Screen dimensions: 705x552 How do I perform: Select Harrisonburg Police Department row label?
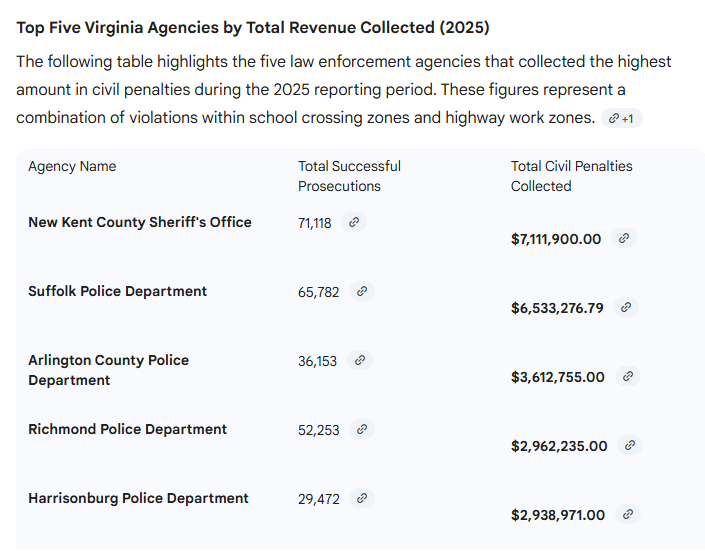[139, 498]
